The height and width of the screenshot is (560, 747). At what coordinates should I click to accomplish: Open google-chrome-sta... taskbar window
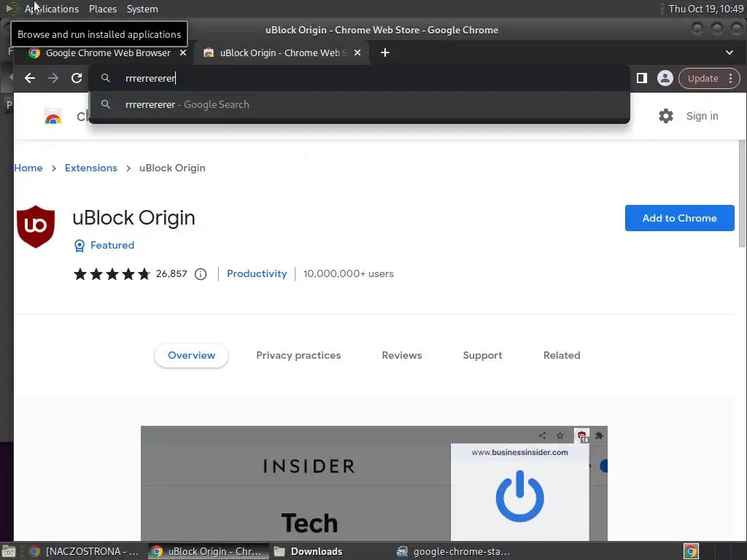pyautogui.click(x=452, y=551)
